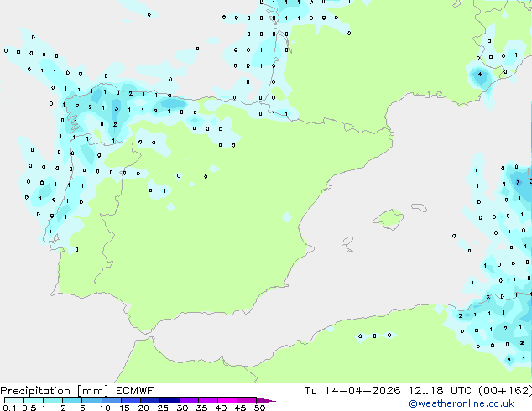Click the '15' legend scale label
Image resolution: width=532 pixels, height=411 pixels.
pos(124,408)
